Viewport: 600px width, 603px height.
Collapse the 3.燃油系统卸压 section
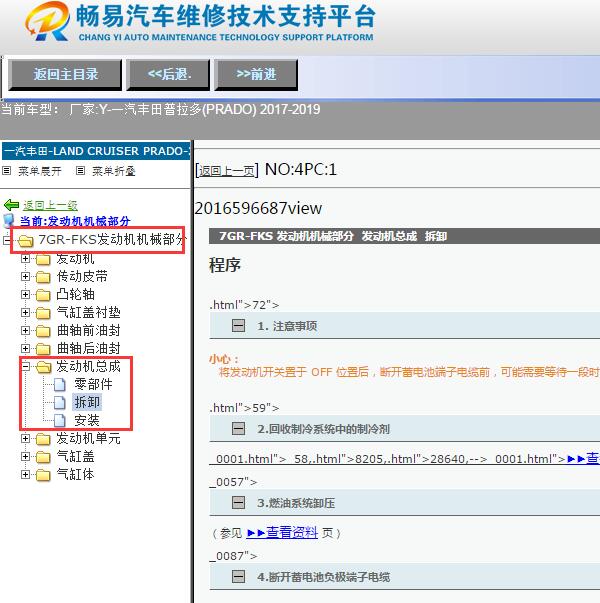[x=238, y=503]
